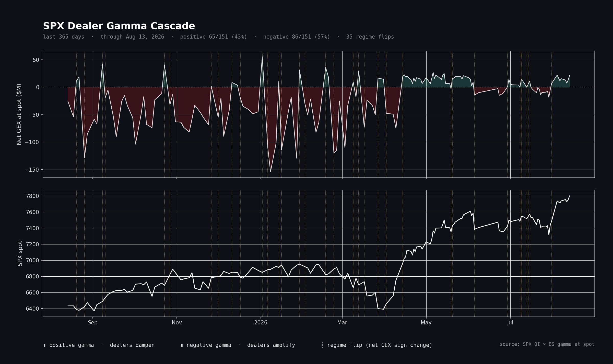Click 'positive 65/151 (43%)' statistic

214,37
